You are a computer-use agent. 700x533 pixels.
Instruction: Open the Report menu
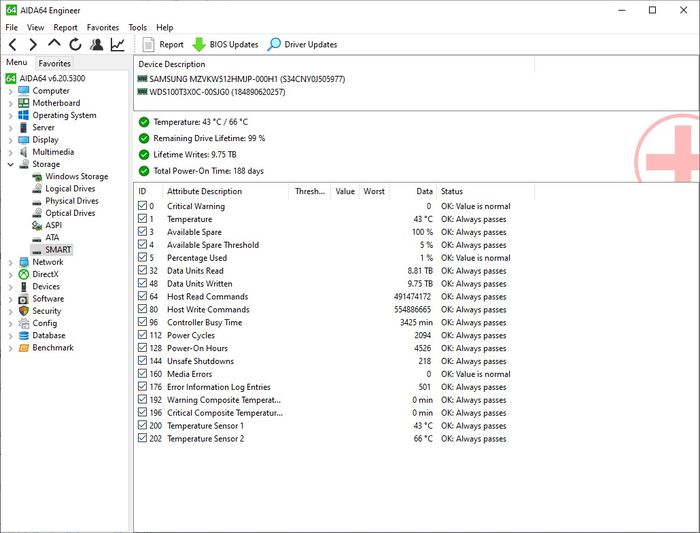click(x=65, y=27)
